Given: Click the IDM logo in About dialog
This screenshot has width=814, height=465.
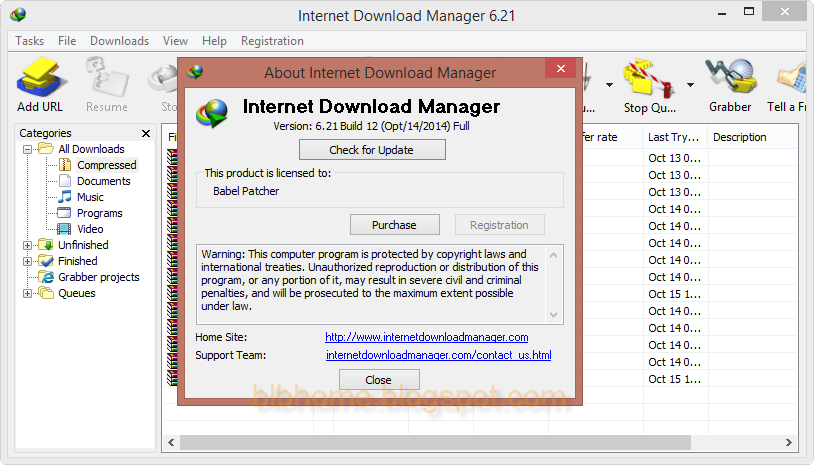Looking at the screenshot, I should point(212,114).
